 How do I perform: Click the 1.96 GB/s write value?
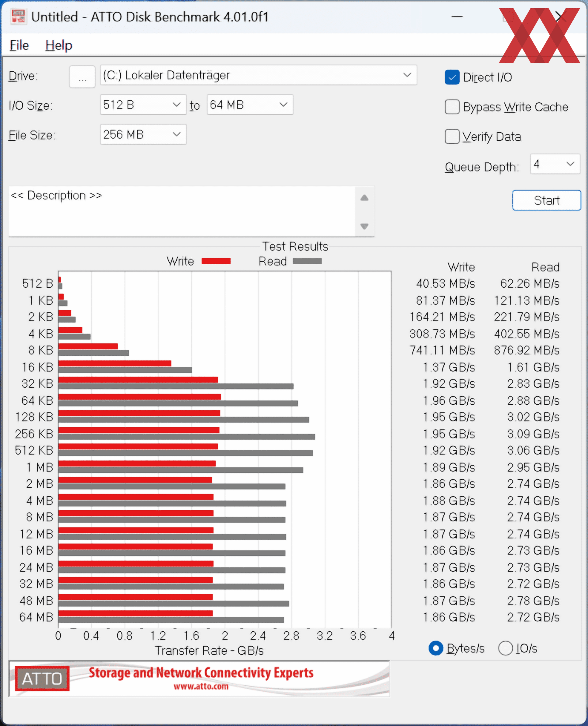[449, 401]
